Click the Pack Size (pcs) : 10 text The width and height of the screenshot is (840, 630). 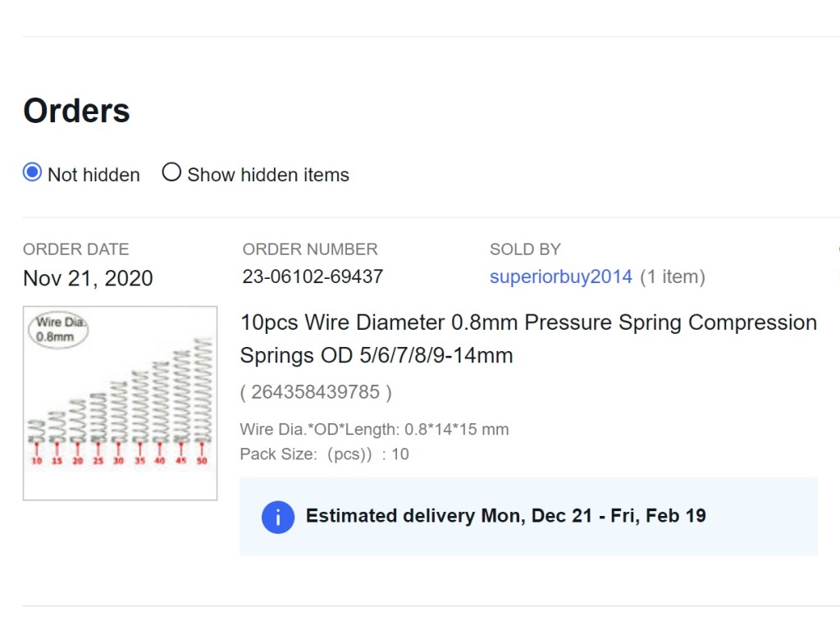coord(324,454)
